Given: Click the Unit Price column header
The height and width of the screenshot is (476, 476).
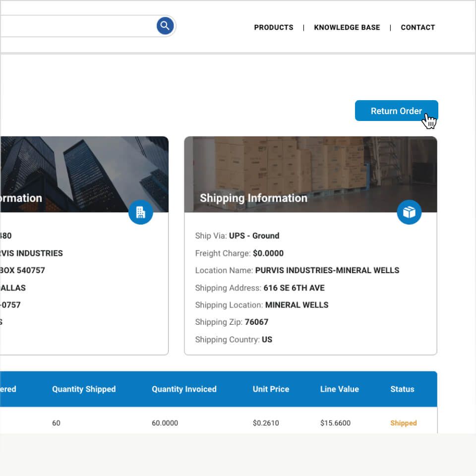Looking at the screenshot, I should [271, 389].
